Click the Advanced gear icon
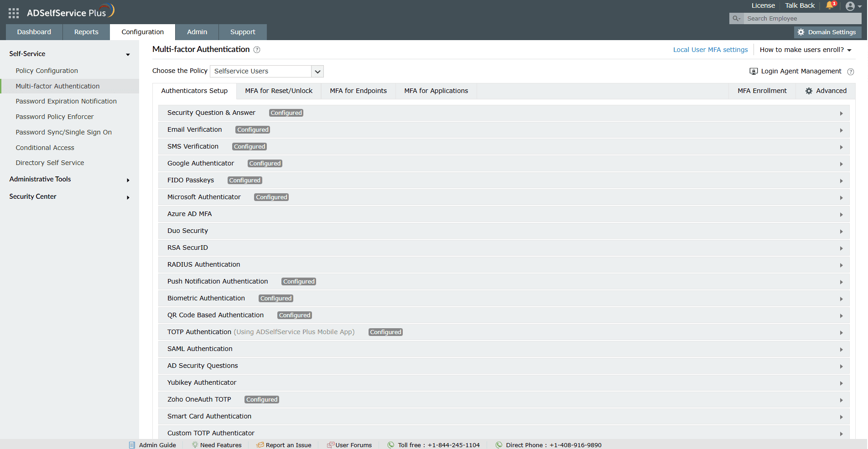868x449 pixels. click(809, 91)
